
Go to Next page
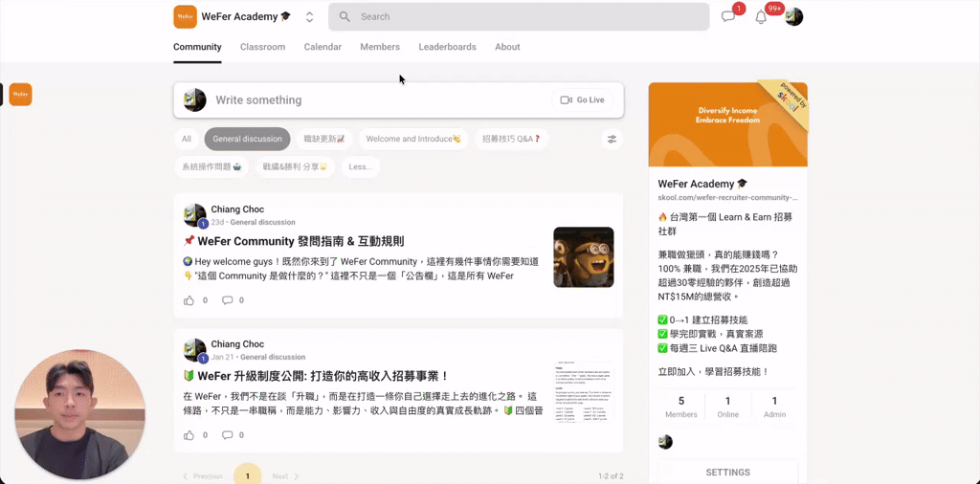[285, 476]
